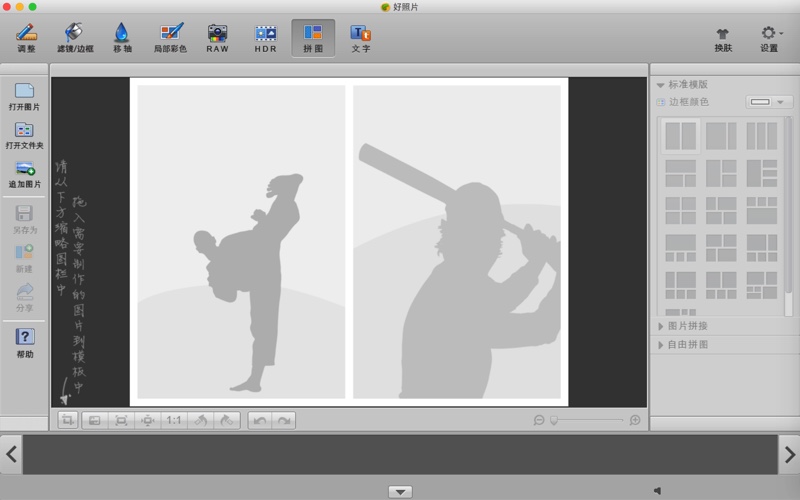Open the 调整 adjust tool
This screenshot has width=800, height=500.
26,38
